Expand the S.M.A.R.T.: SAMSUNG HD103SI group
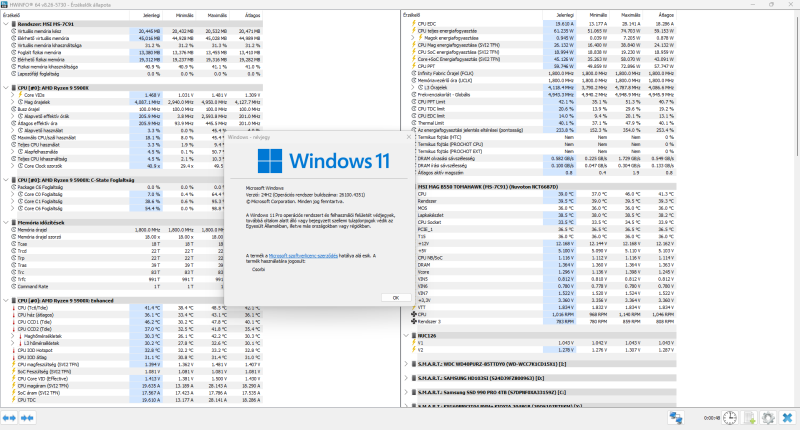800x430 pixels. [x=406, y=378]
